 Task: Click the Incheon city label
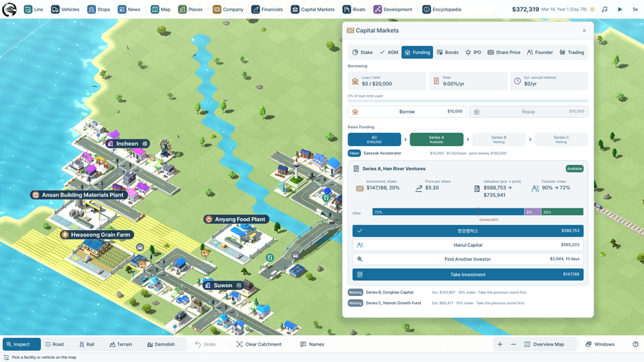tap(127, 143)
